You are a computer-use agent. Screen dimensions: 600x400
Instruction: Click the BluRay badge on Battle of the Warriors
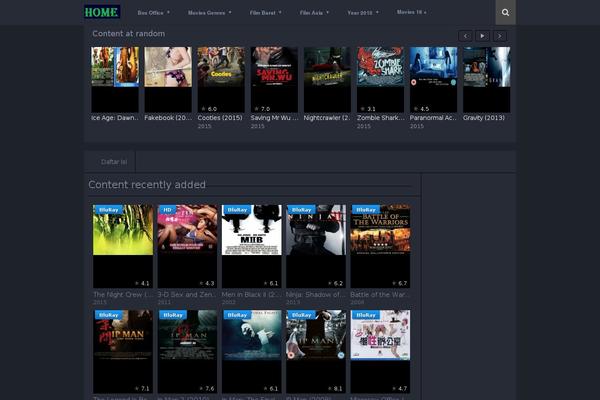[365, 210]
